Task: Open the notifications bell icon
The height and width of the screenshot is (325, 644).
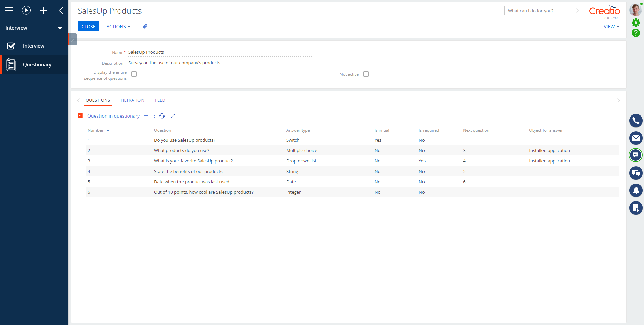Action: [x=636, y=190]
